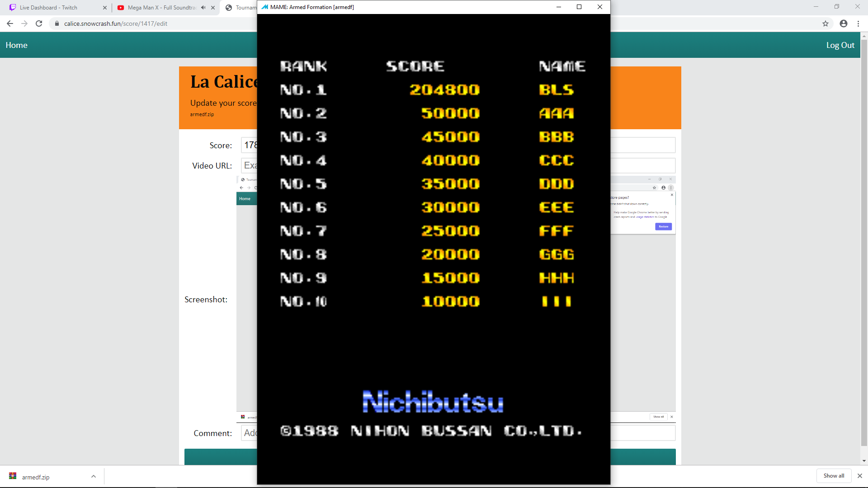The image size is (868, 488).
Task: Click the Video URL input field
Action: [458, 165]
